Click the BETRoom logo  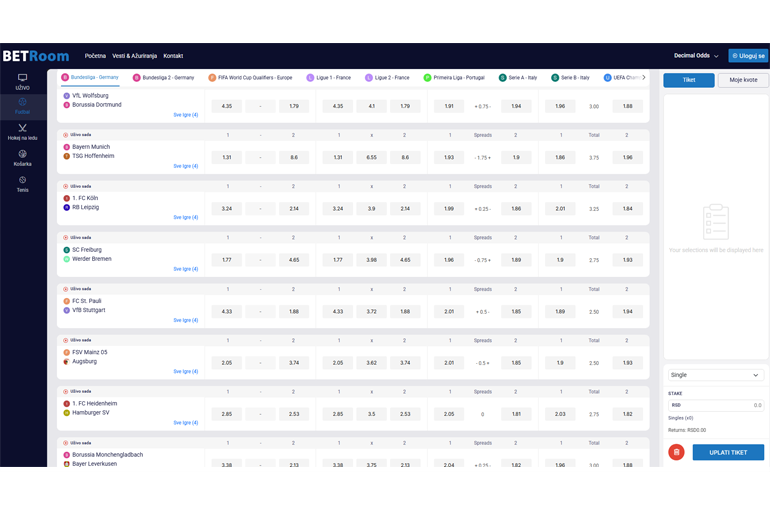click(x=36, y=56)
